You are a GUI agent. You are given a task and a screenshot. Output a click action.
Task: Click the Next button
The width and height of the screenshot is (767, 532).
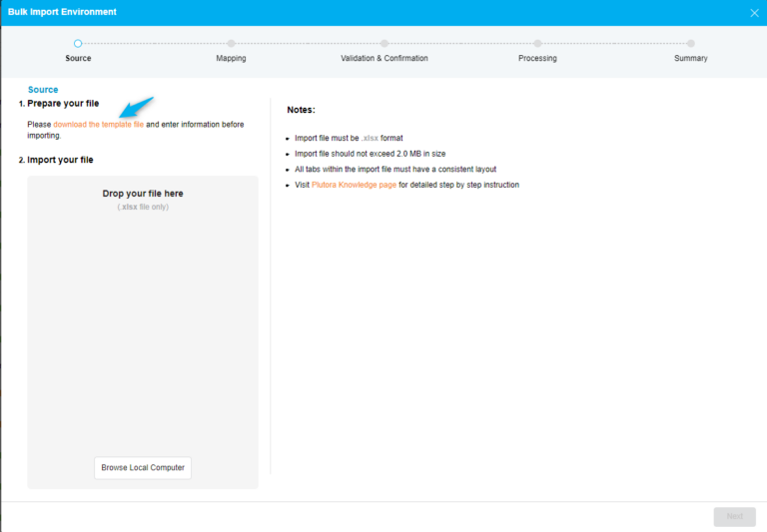(x=734, y=516)
